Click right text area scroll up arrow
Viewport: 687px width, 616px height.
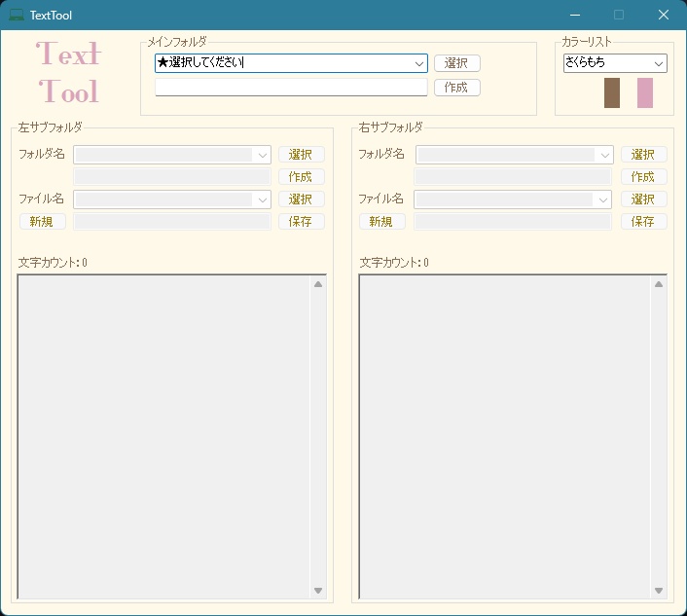[659, 284]
